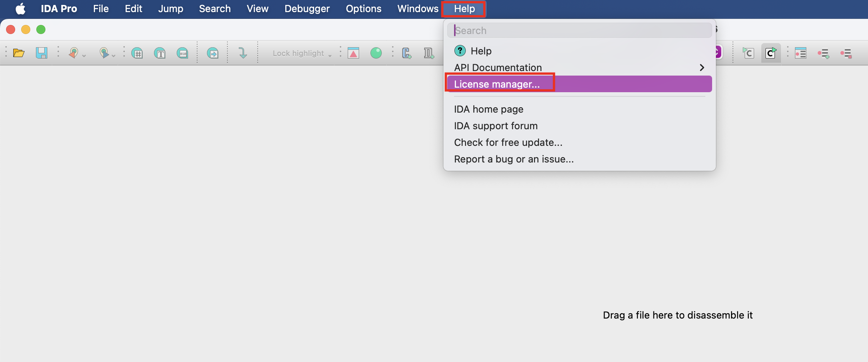Open the Windows menu

click(x=418, y=9)
